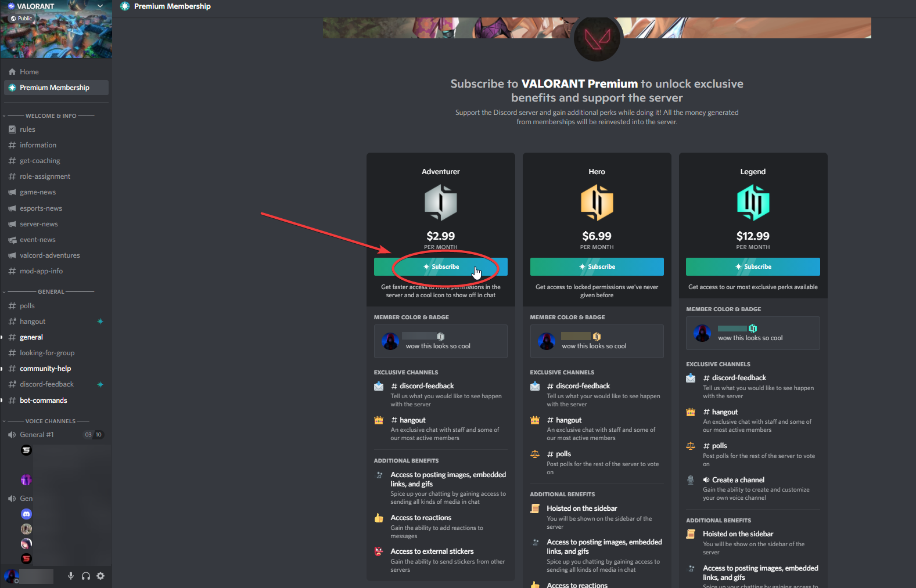The width and height of the screenshot is (916, 588).
Task: Click the gold Hero tier emblem
Action: click(597, 203)
